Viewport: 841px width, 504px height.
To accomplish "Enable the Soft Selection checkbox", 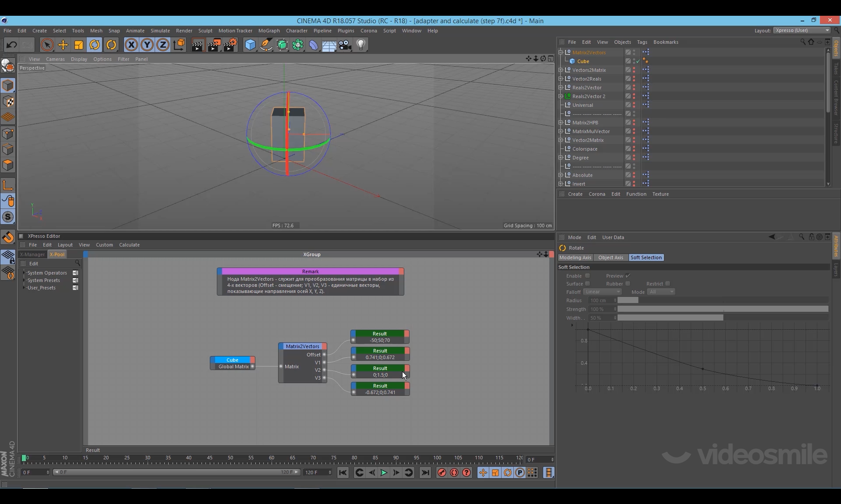I will [587, 276].
